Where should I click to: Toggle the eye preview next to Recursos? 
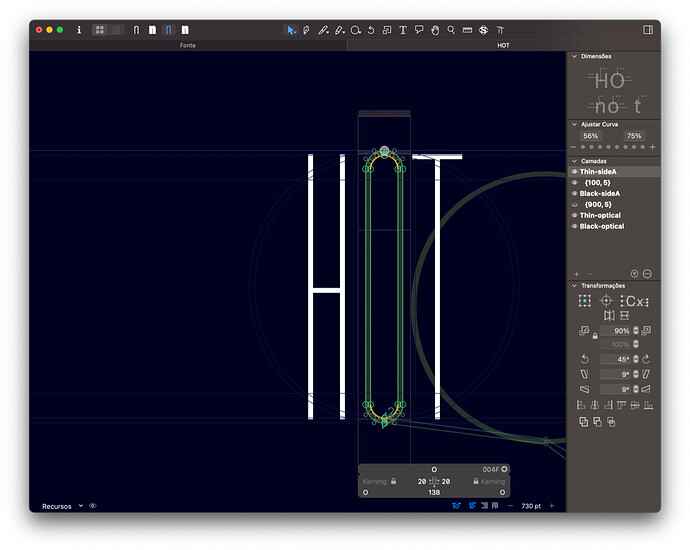tap(92, 506)
